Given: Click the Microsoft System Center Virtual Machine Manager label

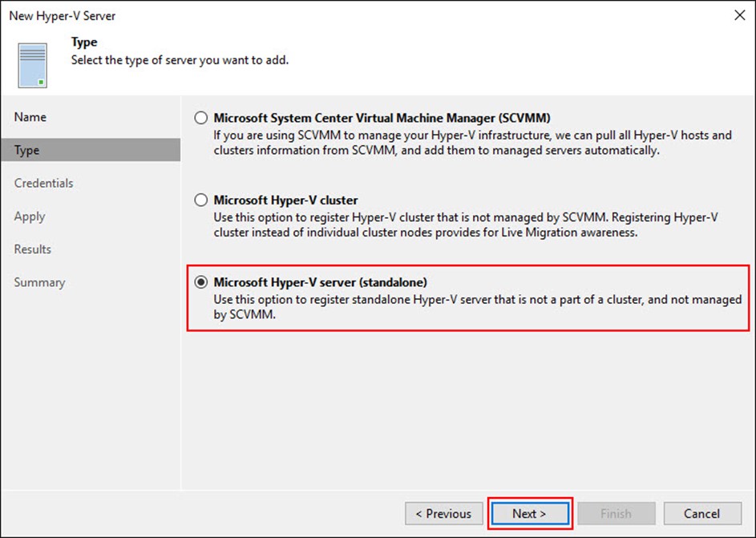Looking at the screenshot, I should (x=382, y=118).
